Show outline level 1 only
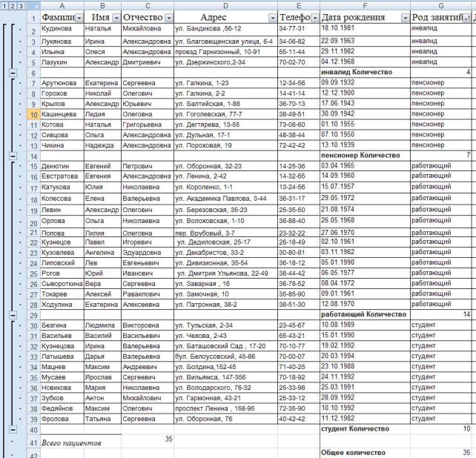The width and height of the screenshot is (476, 458). [4, 6]
